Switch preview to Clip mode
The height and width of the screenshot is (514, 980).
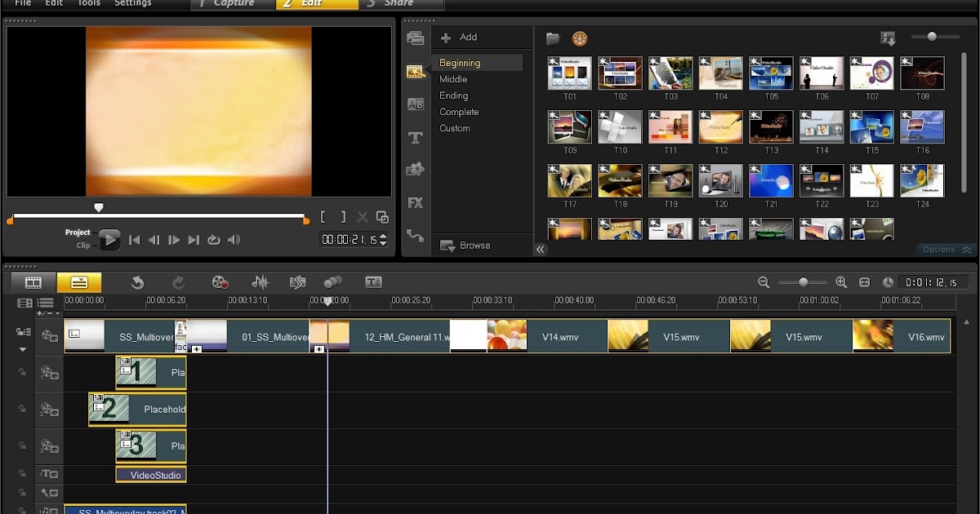coord(83,245)
